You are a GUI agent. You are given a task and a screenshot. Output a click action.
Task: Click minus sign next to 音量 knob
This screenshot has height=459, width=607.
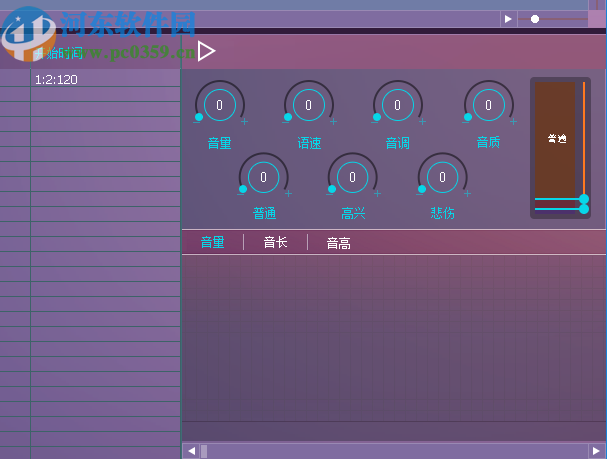(x=197, y=122)
